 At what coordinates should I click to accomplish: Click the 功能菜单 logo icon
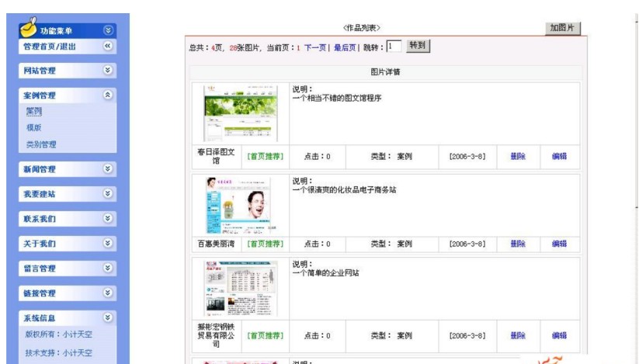tap(27, 29)
